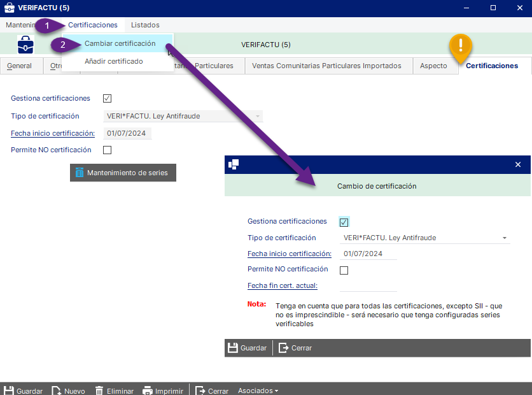The height and width of the screenshot is (395, 532).
Task: Click the Fecha fin cert. actual input field
Action: click(368, 285)
